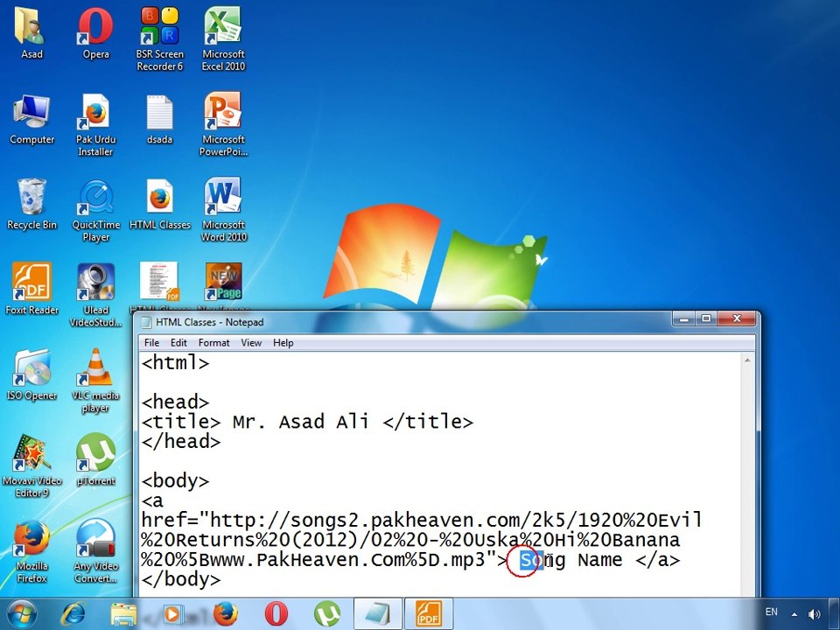Open Notepad's Edit menu
This screenshot has width=840, height=630.
click(x=178, y=343)
